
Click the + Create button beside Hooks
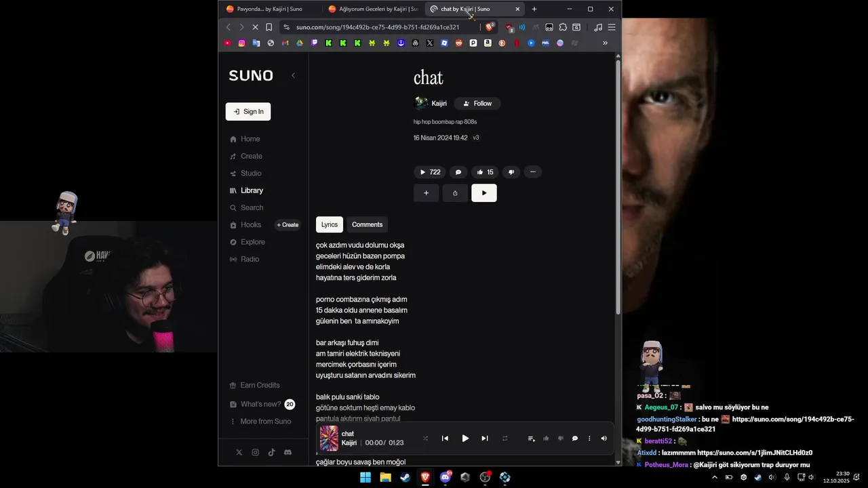pos(288,225)
